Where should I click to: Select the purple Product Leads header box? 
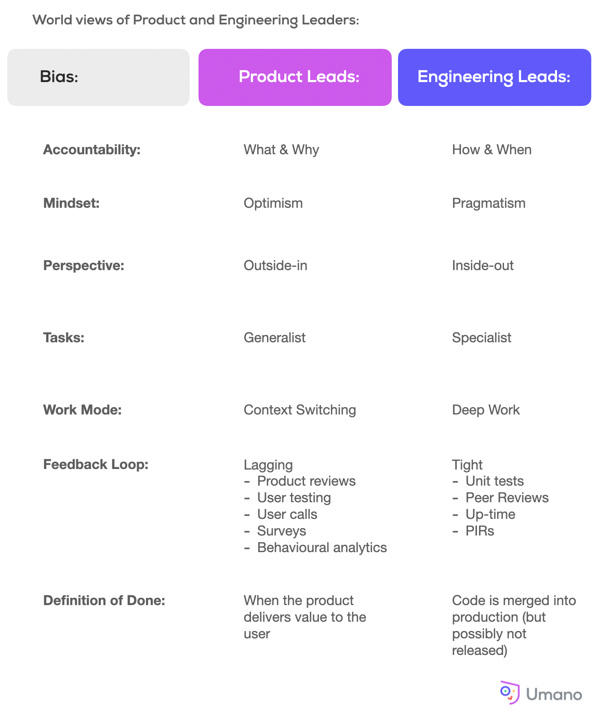(x=295, y=77)
